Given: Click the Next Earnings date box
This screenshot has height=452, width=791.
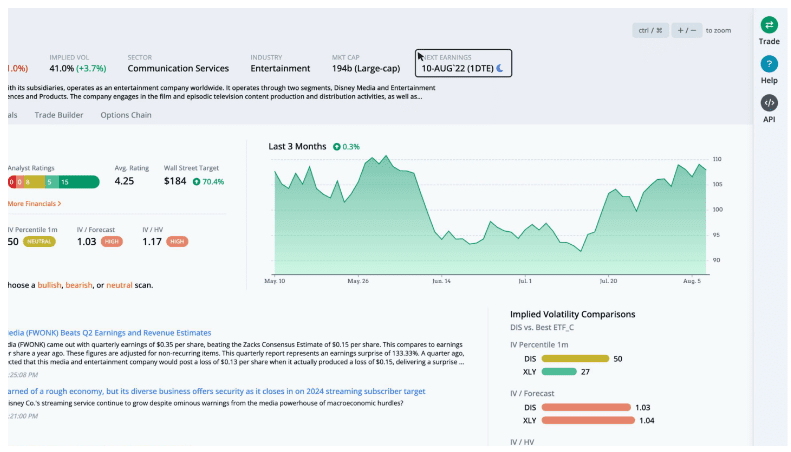Looking at the screenshot, I should [463, 63].
